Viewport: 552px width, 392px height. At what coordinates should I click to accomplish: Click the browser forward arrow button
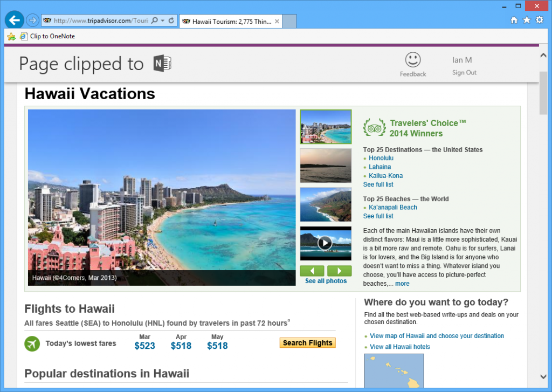(32, 20)
